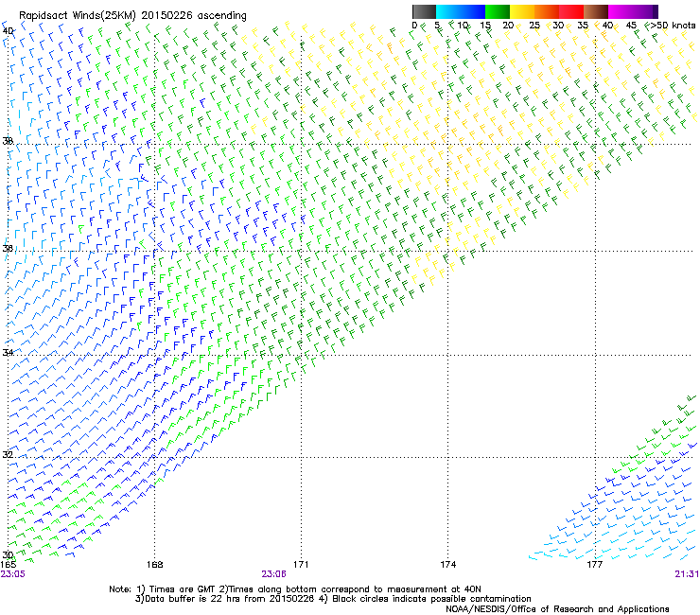Click the legend scale value '20'

508,25
